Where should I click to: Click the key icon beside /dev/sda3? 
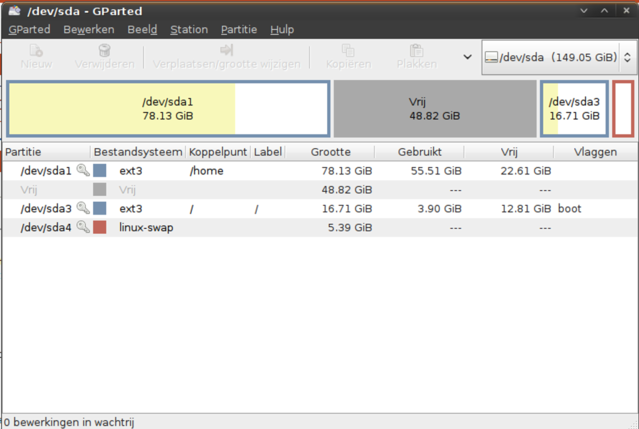[x=83, y=209]
